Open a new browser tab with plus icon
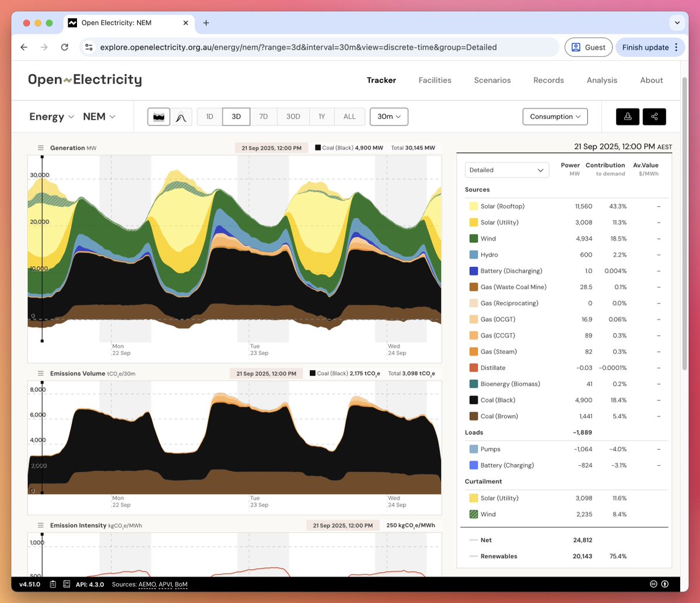This screenshot has height=603, width=700. pos(206,23)
